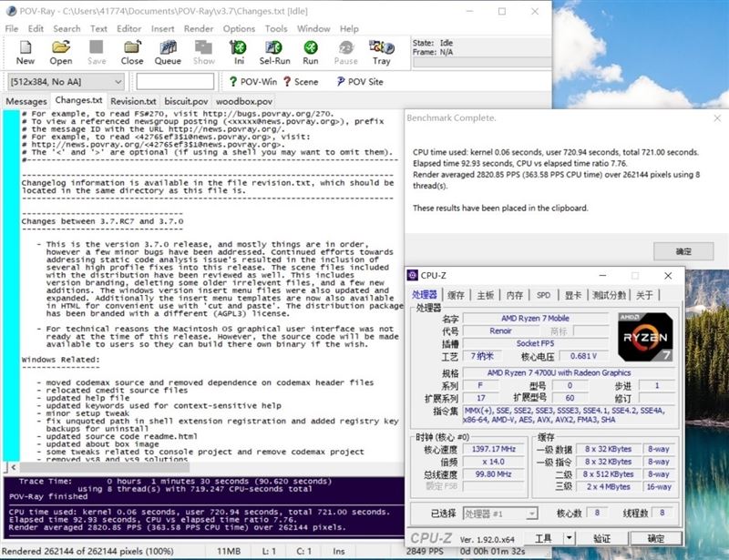Visit the POV Site link

pyautogui.click(x=360, y=82)
